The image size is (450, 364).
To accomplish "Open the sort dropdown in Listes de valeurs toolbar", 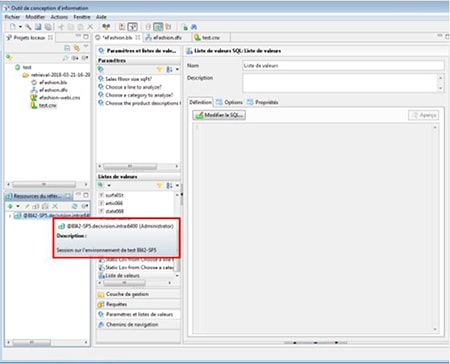I will click(177, 185).
